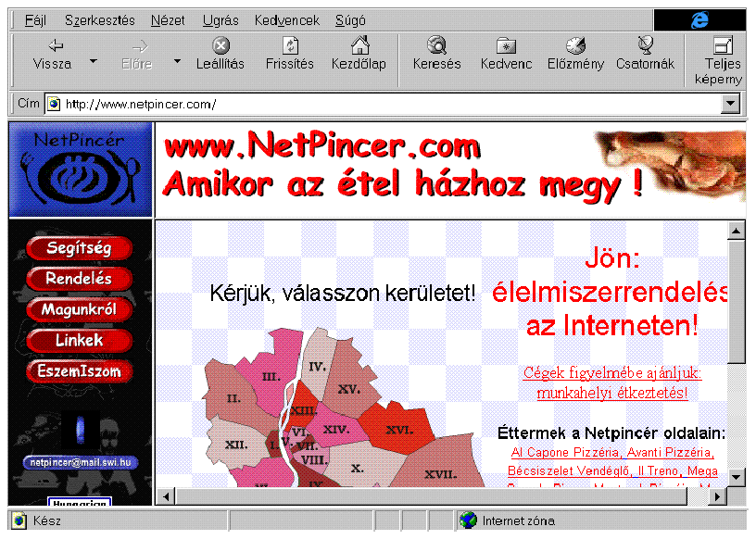Open the Vissza history dropdown arrow
The height and width of the screenshot is (539, 756).
(x=94, y=61)
